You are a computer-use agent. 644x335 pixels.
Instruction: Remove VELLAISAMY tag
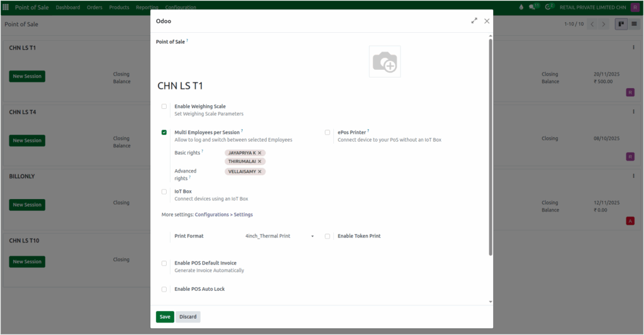point(260,171)
